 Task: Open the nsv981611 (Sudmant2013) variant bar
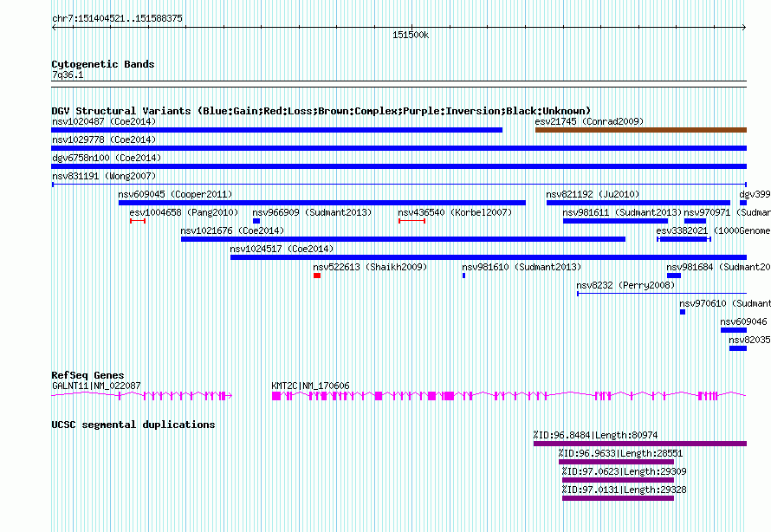(615, 221)
